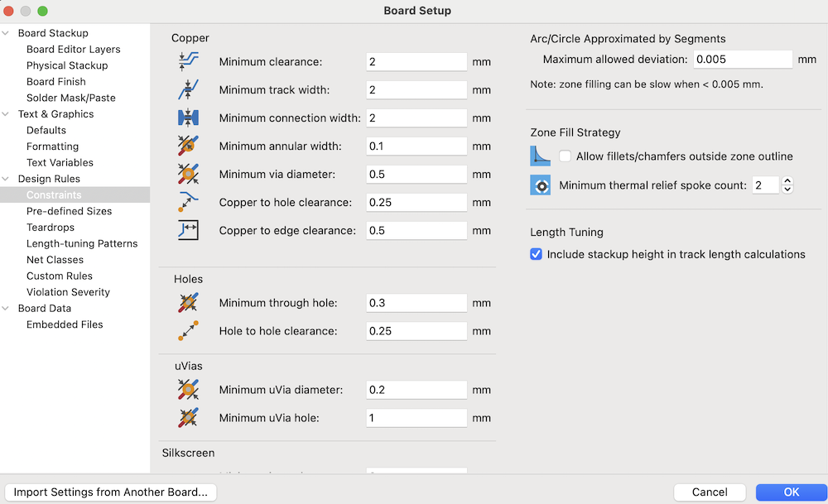Image resolution: width=828 pixels, height=504 pixels.
Task: Click the minimum connection width icon
Action: click(x=188, y=118)
